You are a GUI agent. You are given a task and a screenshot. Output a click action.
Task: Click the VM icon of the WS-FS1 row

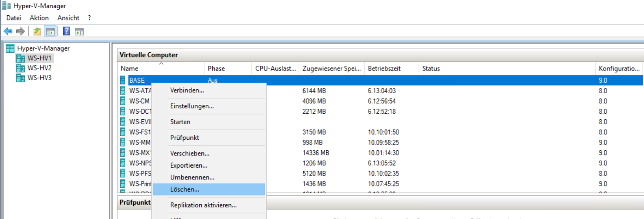pos(123,132)
